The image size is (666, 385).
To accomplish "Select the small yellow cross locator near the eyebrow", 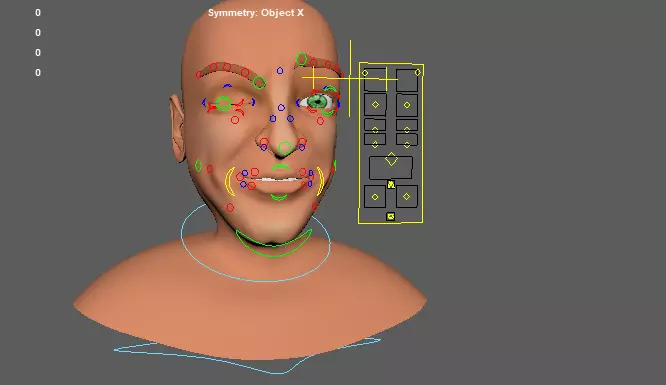I will pyautogui.click(x=313, y=78).
